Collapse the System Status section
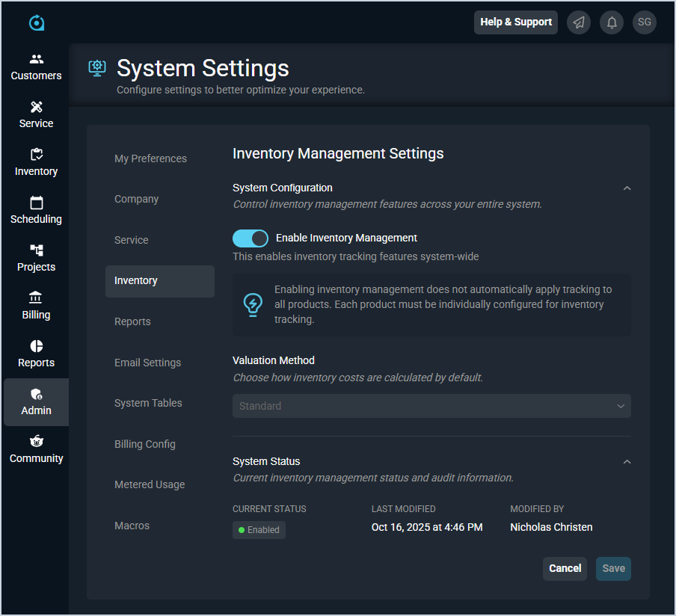 627,462
